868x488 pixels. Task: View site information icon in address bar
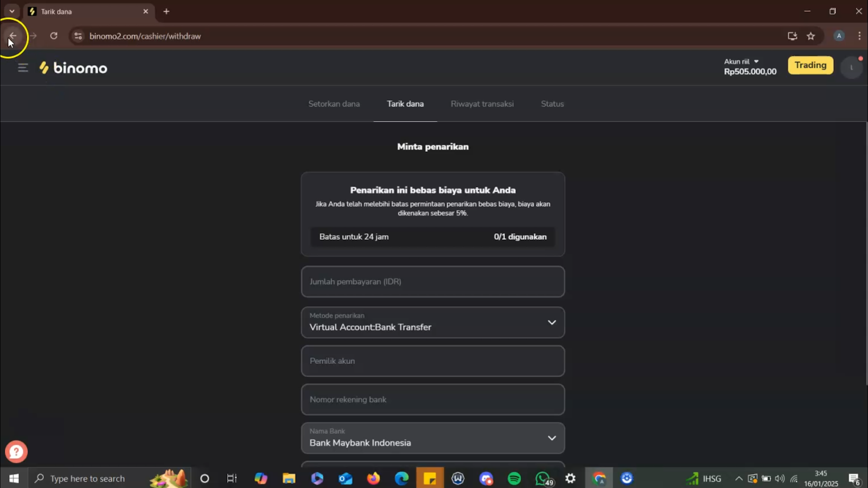pos(78,36)
